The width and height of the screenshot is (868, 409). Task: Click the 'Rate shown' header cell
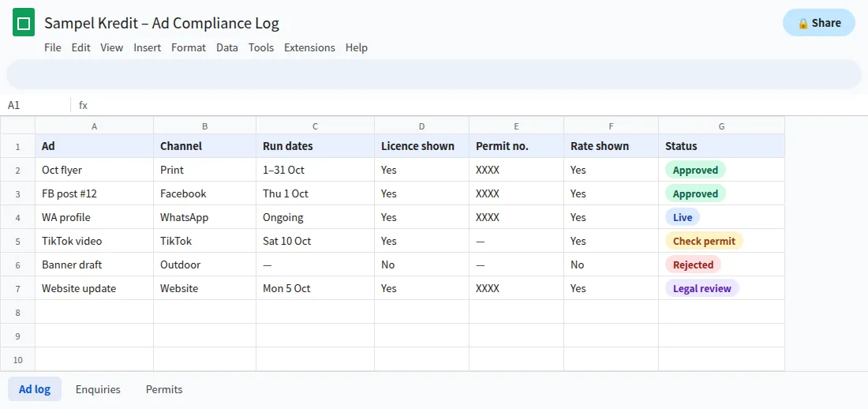(x=611, y=146)
